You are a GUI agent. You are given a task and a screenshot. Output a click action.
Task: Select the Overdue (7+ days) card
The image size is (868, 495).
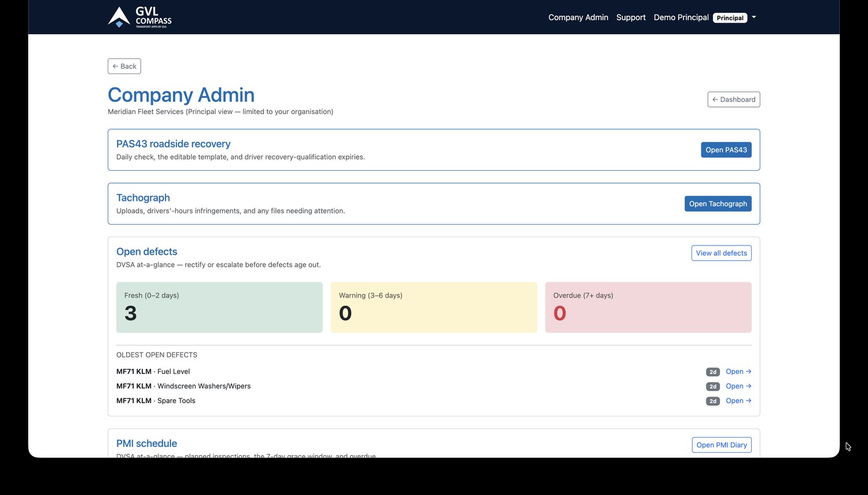point(648,307)
